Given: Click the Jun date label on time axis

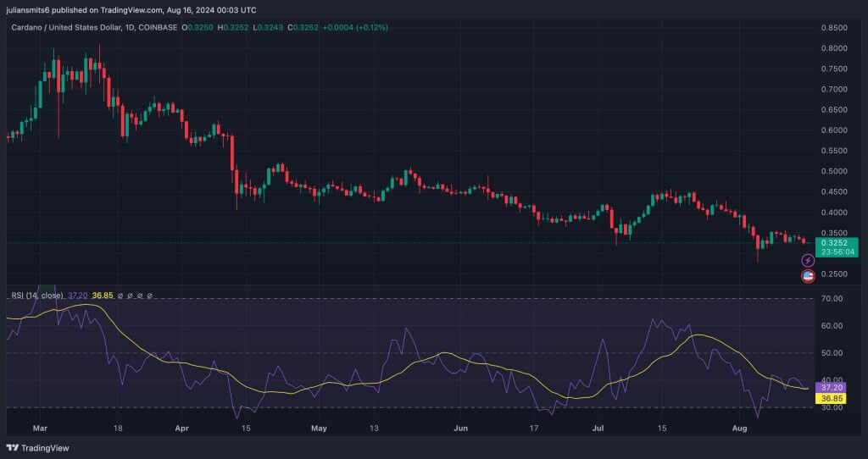Looking at the screenshot, I should point(460,428).
